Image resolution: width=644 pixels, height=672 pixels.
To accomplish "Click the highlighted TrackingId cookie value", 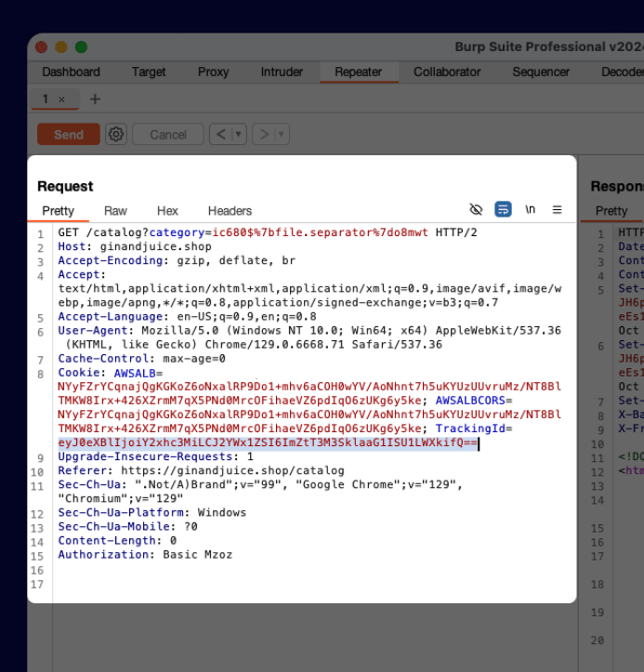I will pyautogui.click(x=268, y=442).
